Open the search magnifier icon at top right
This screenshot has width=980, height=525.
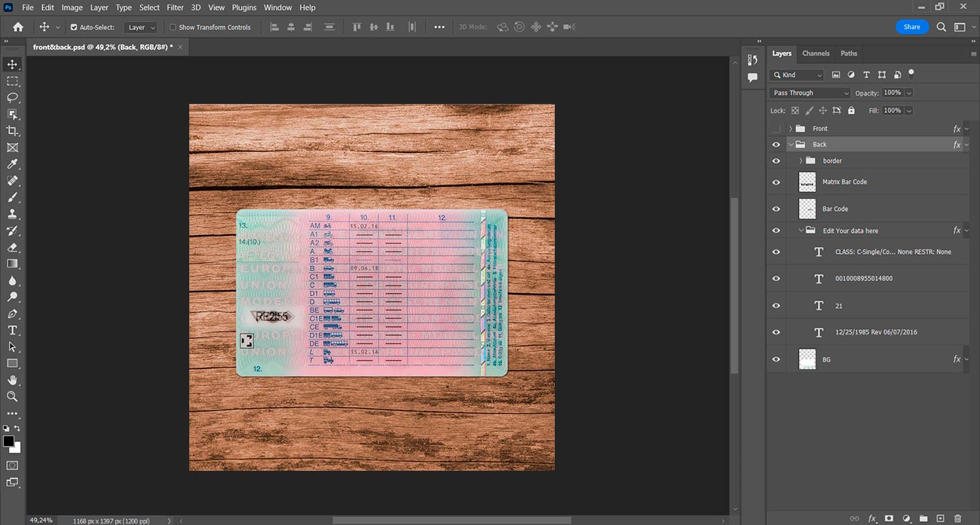(942, 27)
